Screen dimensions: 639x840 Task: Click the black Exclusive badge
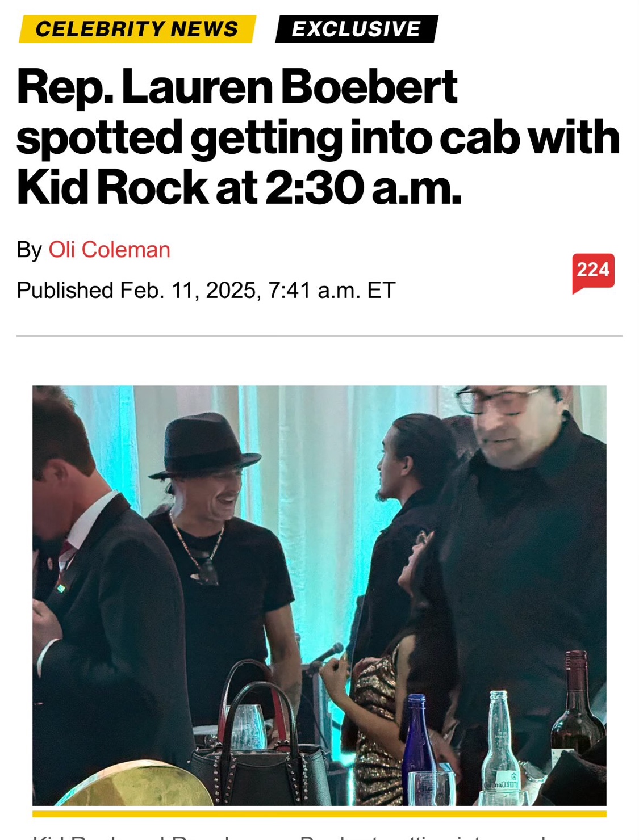pyautogui.click(x=356, y=29)
